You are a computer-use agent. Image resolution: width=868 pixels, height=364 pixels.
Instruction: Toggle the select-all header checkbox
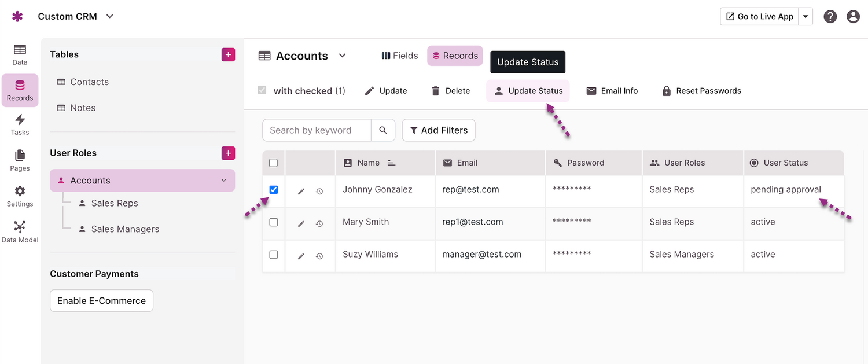pos(274,163)
